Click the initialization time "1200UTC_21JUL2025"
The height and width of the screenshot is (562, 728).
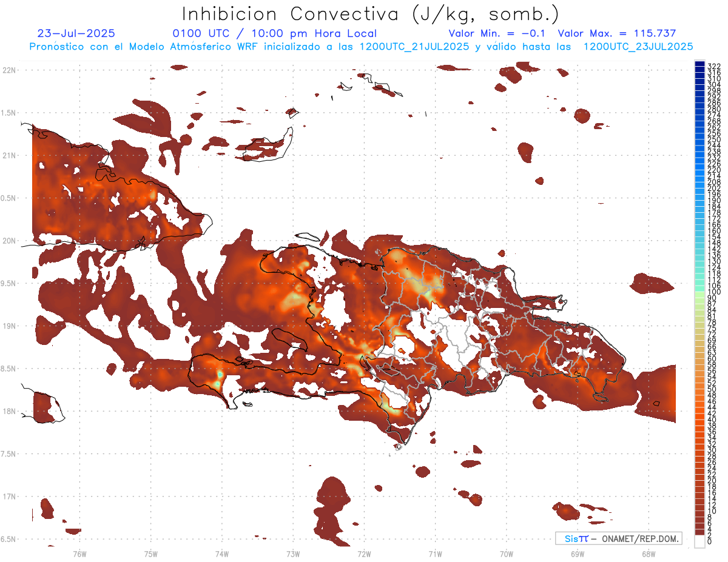point(414,46)
